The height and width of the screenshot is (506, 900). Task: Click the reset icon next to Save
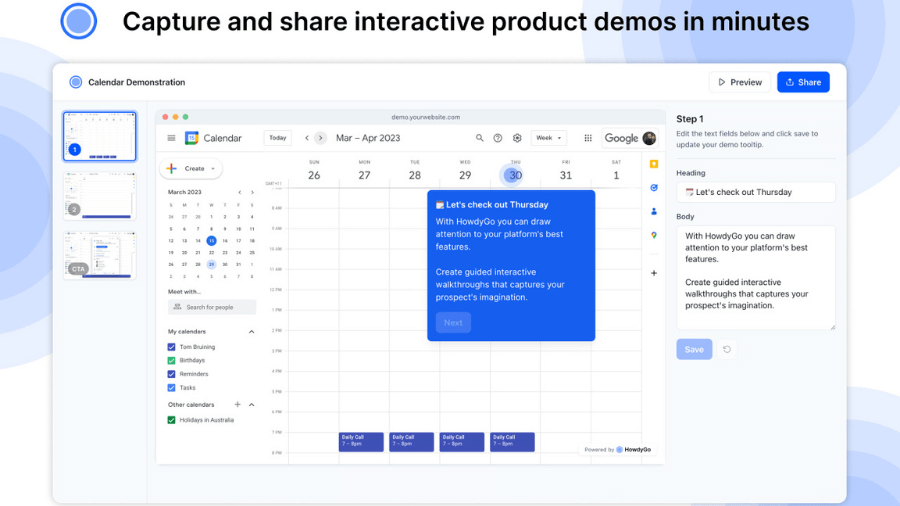pos(727,349)
